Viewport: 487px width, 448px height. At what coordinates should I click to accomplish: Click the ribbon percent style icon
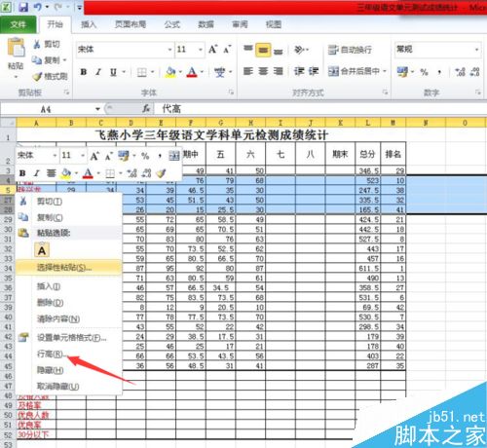(424, 72)
